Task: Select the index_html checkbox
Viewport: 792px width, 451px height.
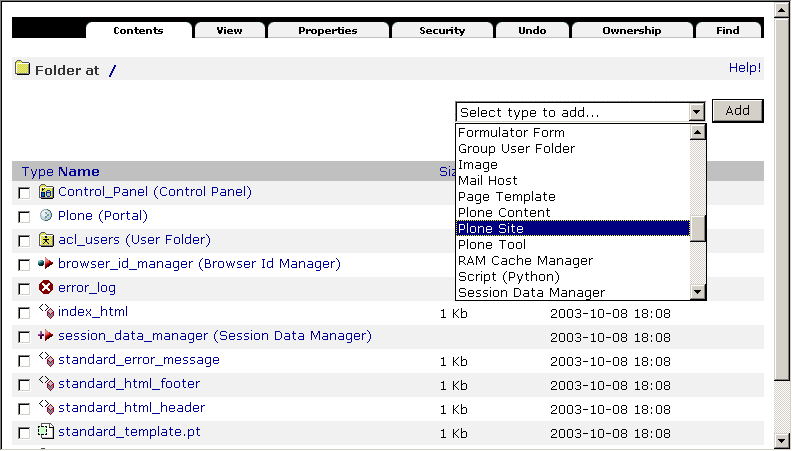Action: 24,313
